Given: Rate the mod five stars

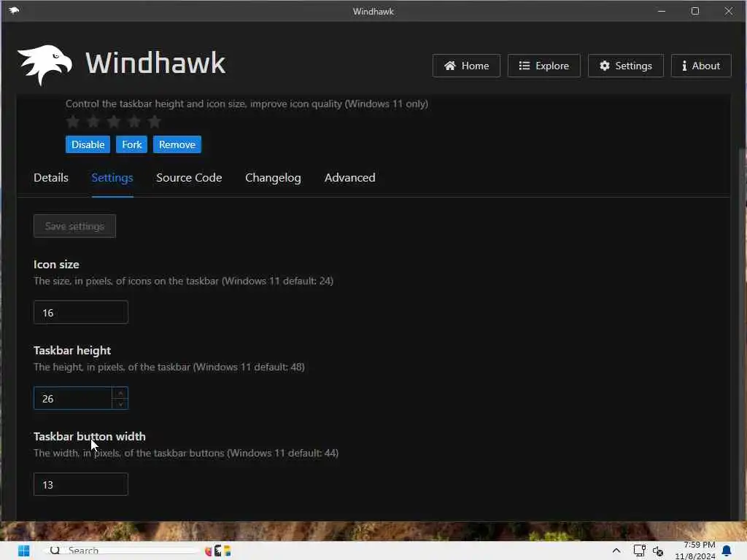Looking at the screenshot, I should click(155, 122).
